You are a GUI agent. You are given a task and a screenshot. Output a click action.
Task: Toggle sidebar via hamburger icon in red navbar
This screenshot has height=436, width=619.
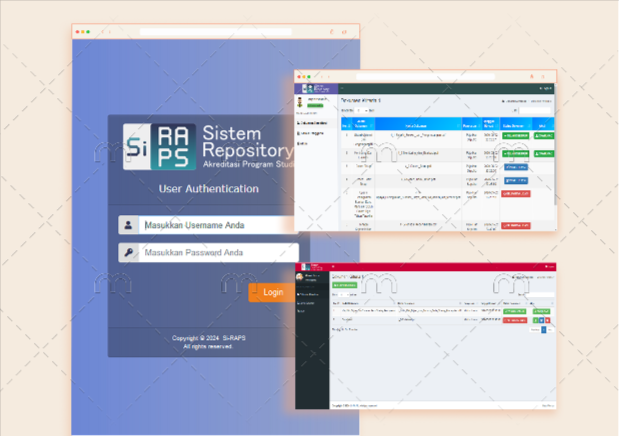point(333,267)
